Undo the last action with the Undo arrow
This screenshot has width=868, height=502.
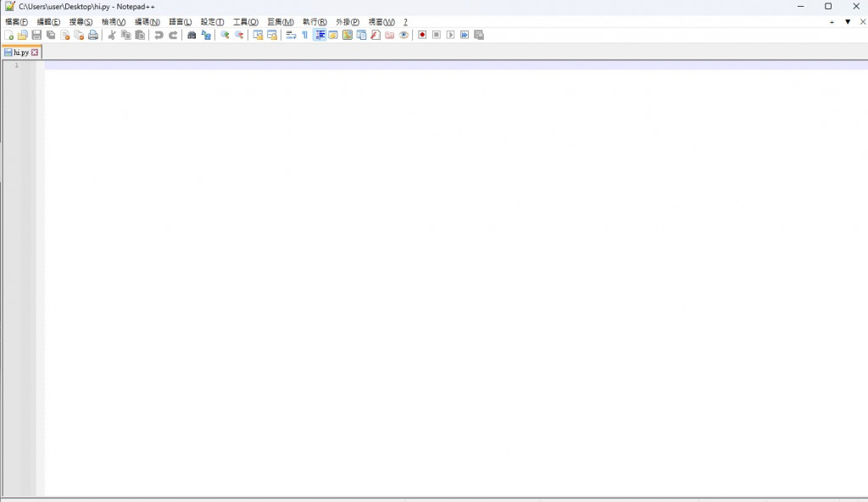(159, 35)
